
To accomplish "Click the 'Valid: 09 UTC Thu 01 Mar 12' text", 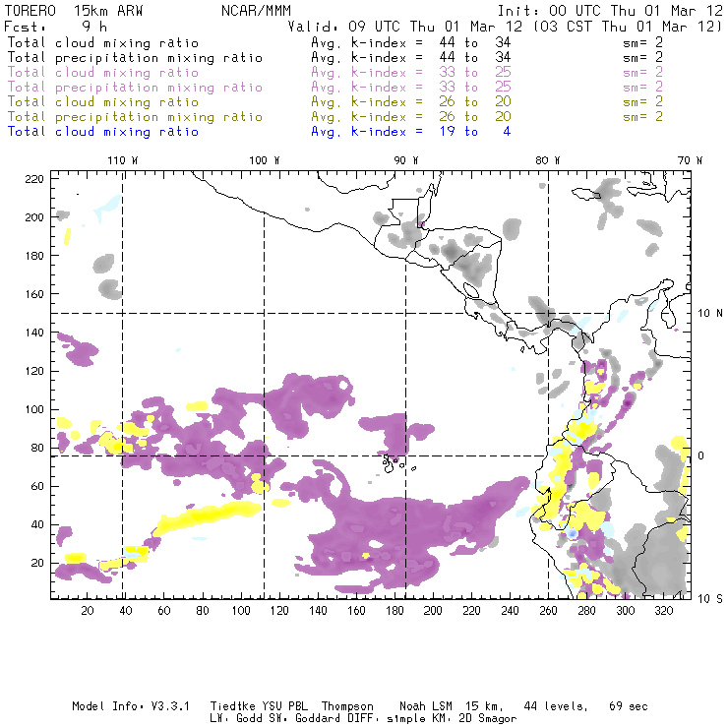I will point(405,27).
